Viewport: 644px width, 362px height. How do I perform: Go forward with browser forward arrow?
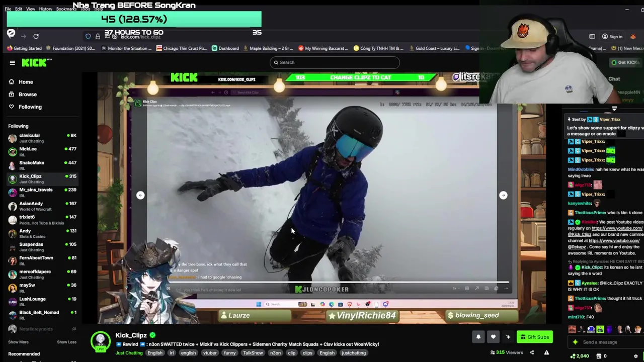pyautogui.click(x=23, y=36)
